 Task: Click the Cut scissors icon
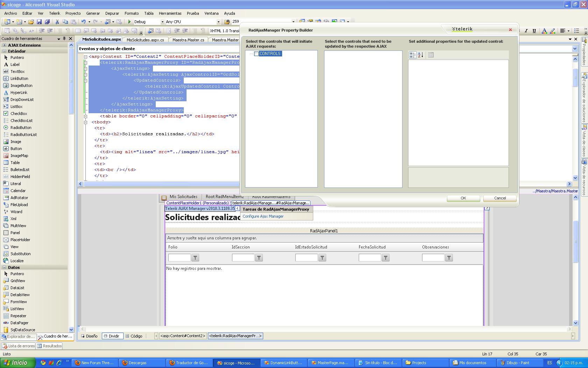click(57, 22)
